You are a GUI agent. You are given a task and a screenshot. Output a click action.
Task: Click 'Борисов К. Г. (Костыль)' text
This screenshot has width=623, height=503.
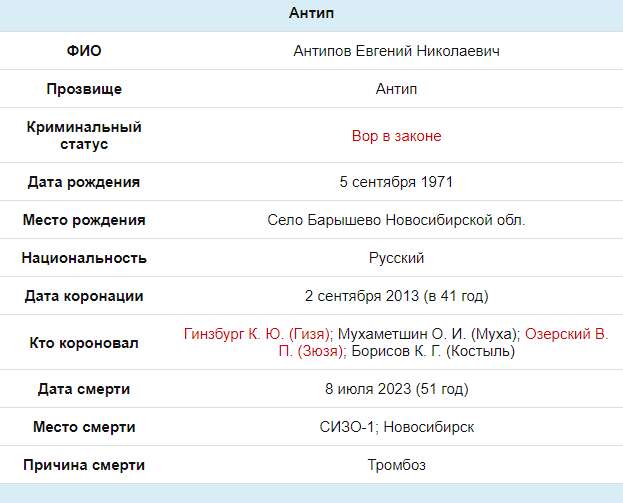click(433, 351)
